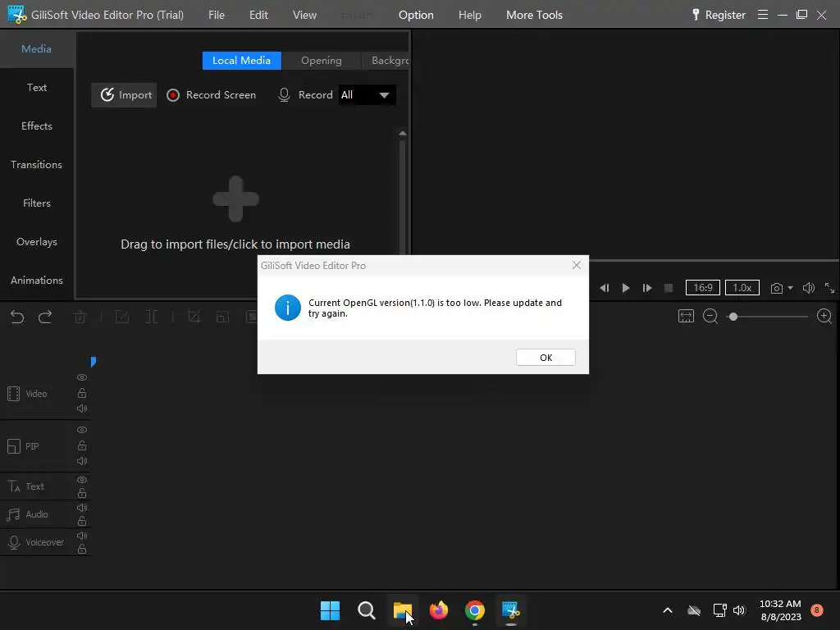Toggle Text track visibility eye

pos(82,479)
